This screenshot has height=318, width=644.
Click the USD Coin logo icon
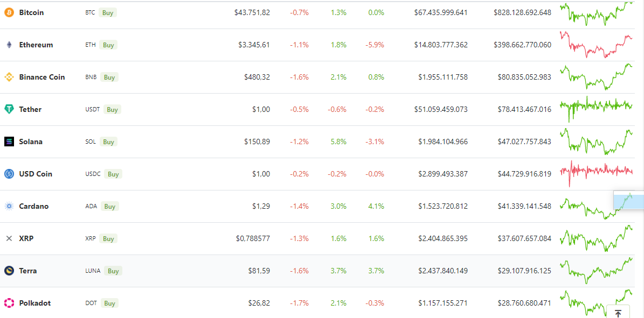pyautogui.click(x=9, y=174)
